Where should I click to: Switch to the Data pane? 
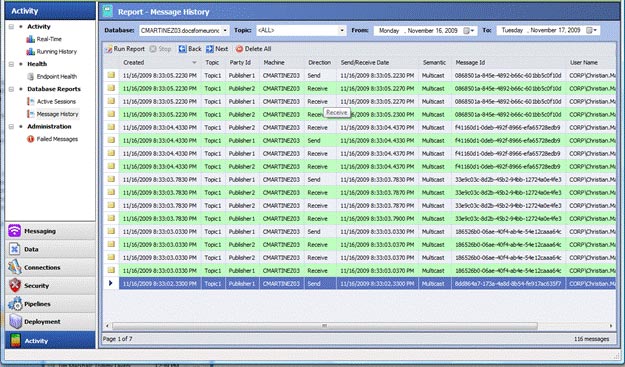pyautogui.click(x=50, y=249)
